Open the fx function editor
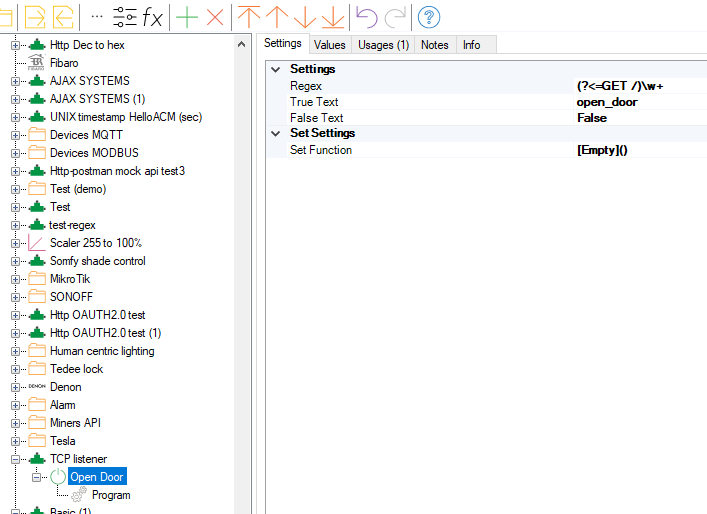Viewport: 707px width, 514px height. (x=153, y=16)
